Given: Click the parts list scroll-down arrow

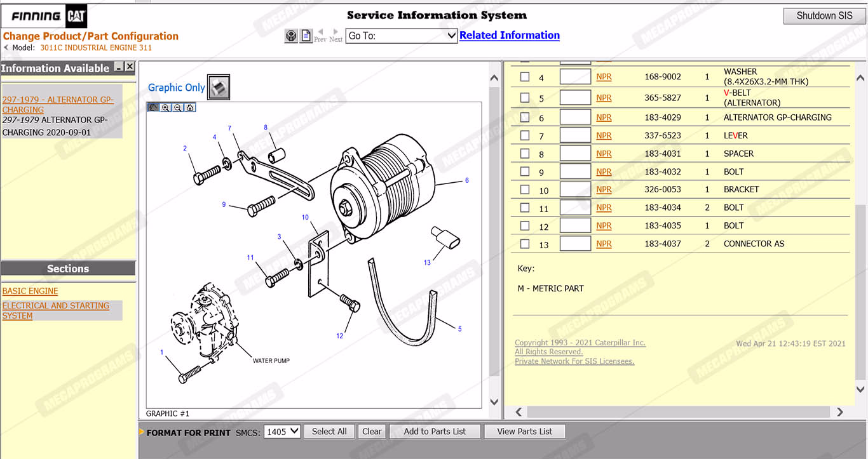Looking at the screenshot, I should coord(861,389).
